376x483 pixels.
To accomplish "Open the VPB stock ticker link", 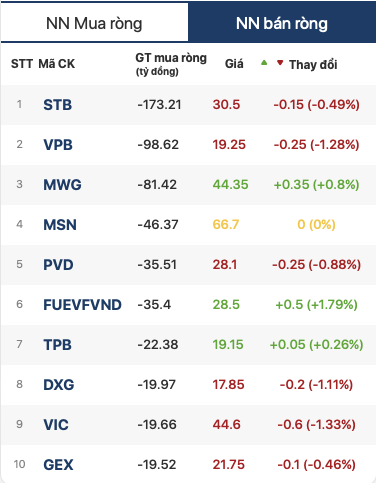I will (x=58, y=145).
